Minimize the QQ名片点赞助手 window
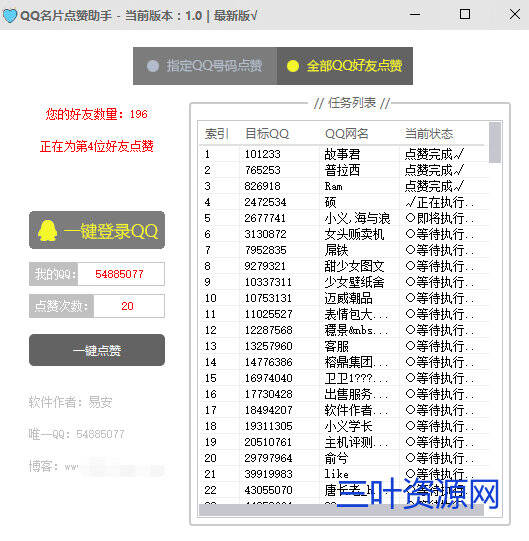The width and height of the screenshot is (529, 541). click(415, 14)
